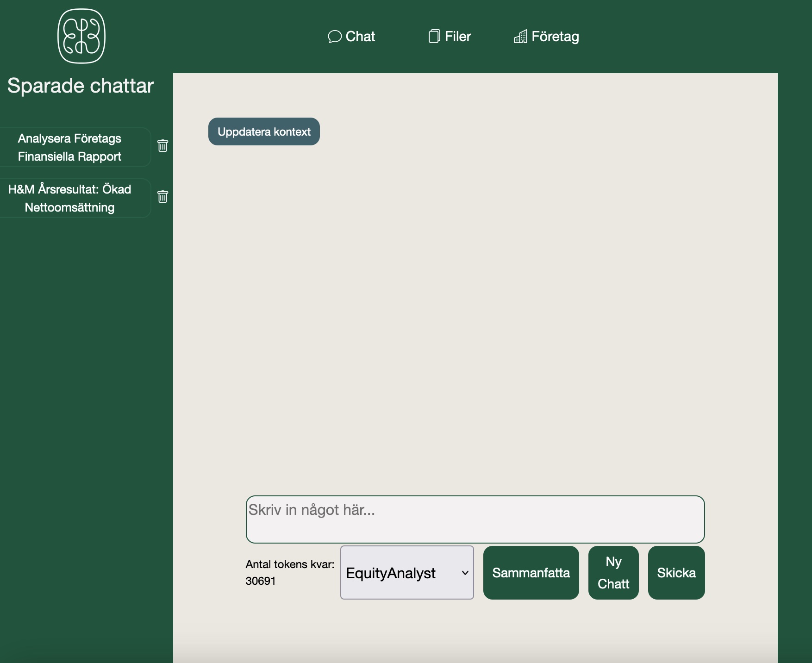Click the Antal tokens kvar: 30691 label
The width and height of the screenshot is (812, 663).
click(x=290, y=573)
